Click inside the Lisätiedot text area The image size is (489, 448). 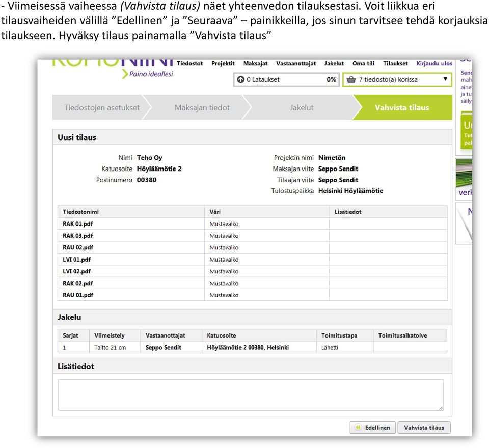tap(251, 395)
